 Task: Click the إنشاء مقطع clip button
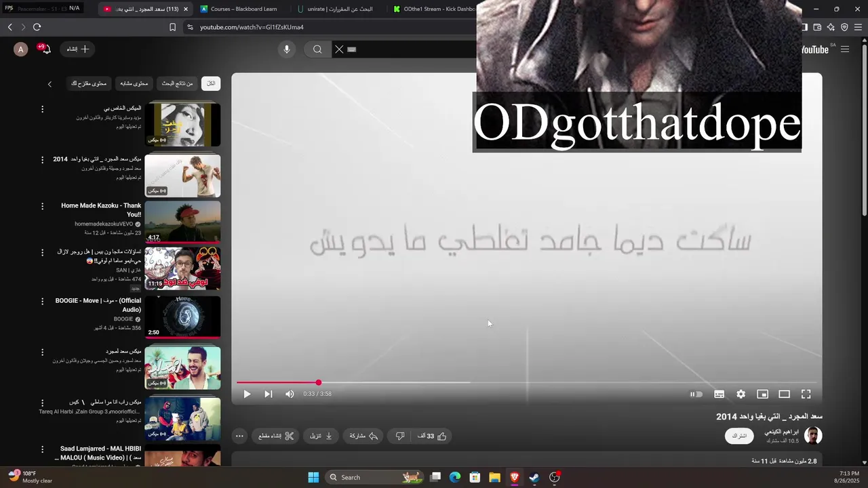click(x=276, y=436)
